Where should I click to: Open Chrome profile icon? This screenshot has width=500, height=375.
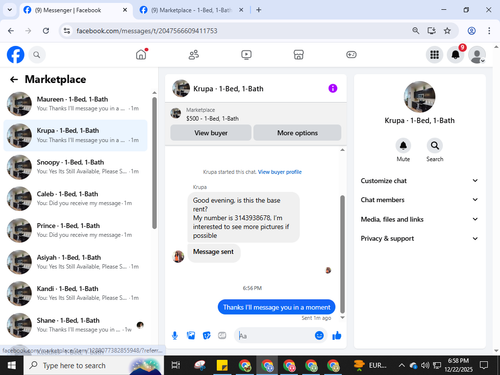pyautogui.click(x=471, y=31)
